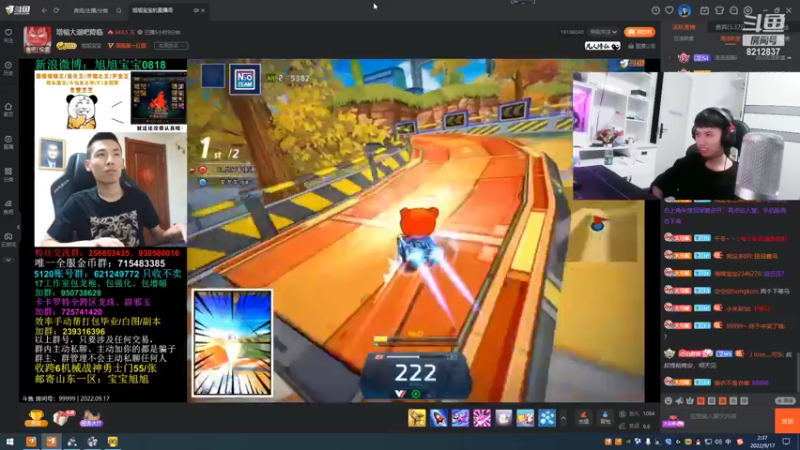The height and width of the screenshot is (450, 800).
Task: Expand the gift bar with the up arrow
Action: click(563, 419)
